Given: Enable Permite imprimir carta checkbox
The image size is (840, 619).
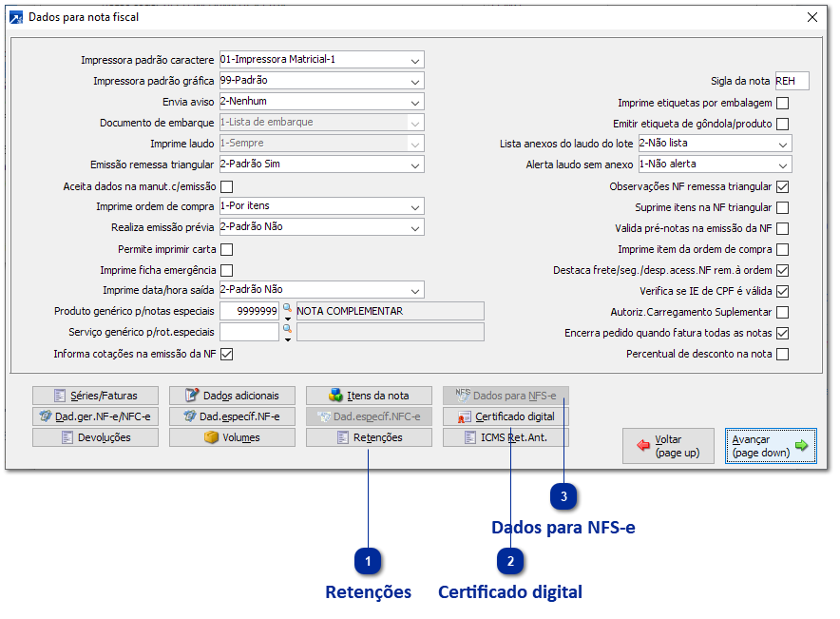Looking at the screenshot, I should point(226,249).
